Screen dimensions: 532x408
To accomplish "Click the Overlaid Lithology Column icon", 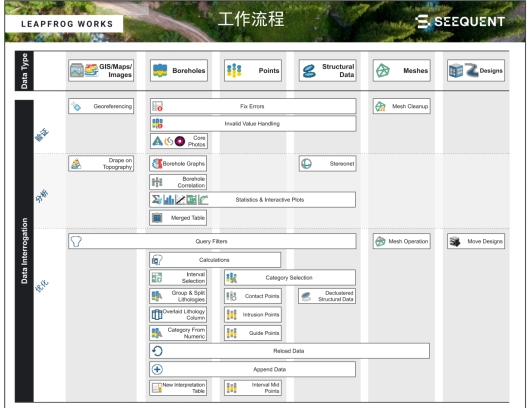I will coord(157,315).
